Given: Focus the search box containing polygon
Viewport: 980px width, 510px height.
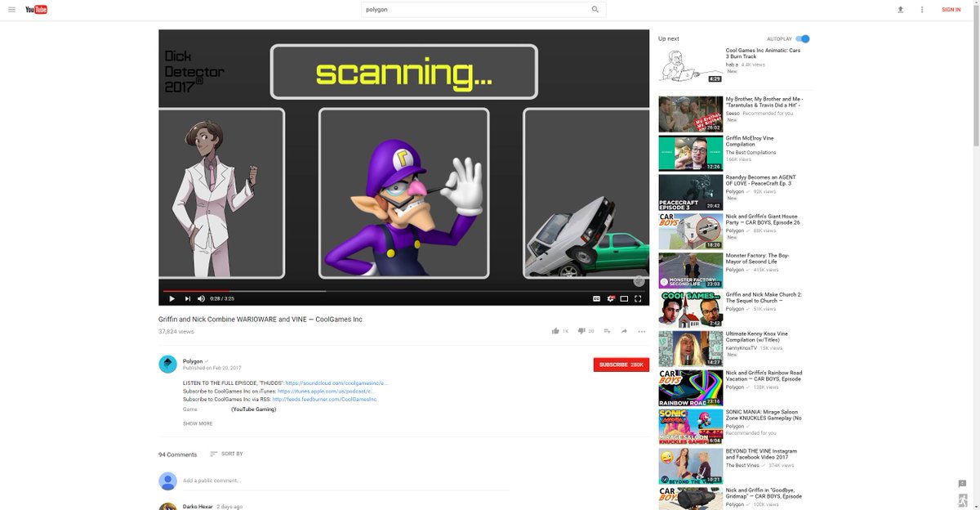Looking at the screenshot, I should [x=474, y=10].
